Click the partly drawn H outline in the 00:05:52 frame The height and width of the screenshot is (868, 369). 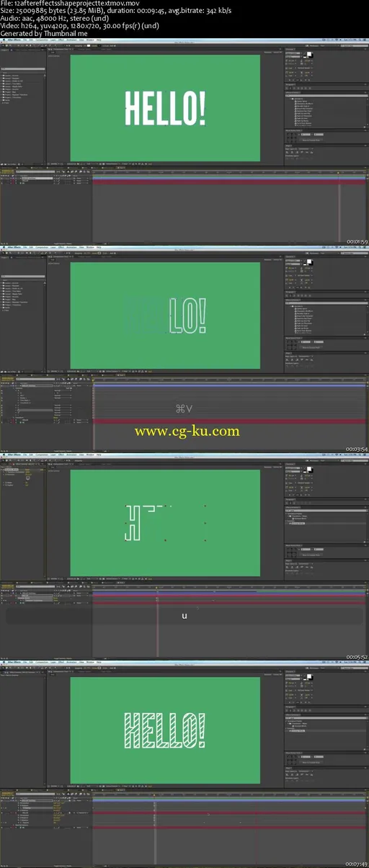click(132, 523)
